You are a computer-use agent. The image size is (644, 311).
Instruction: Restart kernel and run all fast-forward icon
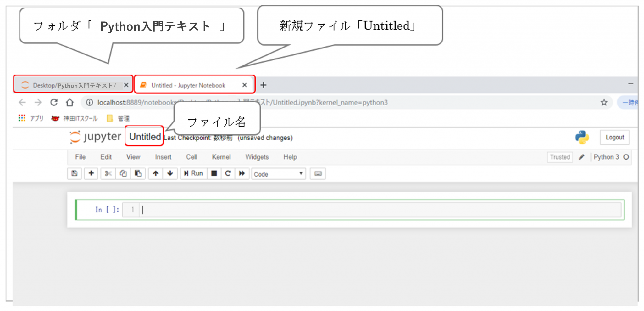click(x=242, y=173)
